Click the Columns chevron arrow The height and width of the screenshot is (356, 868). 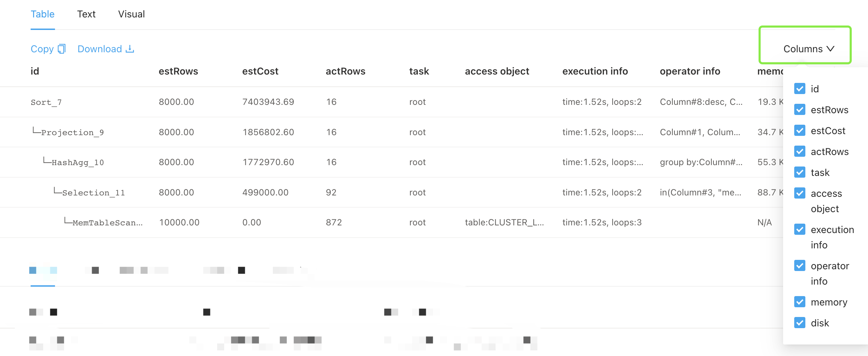[831, 49]
